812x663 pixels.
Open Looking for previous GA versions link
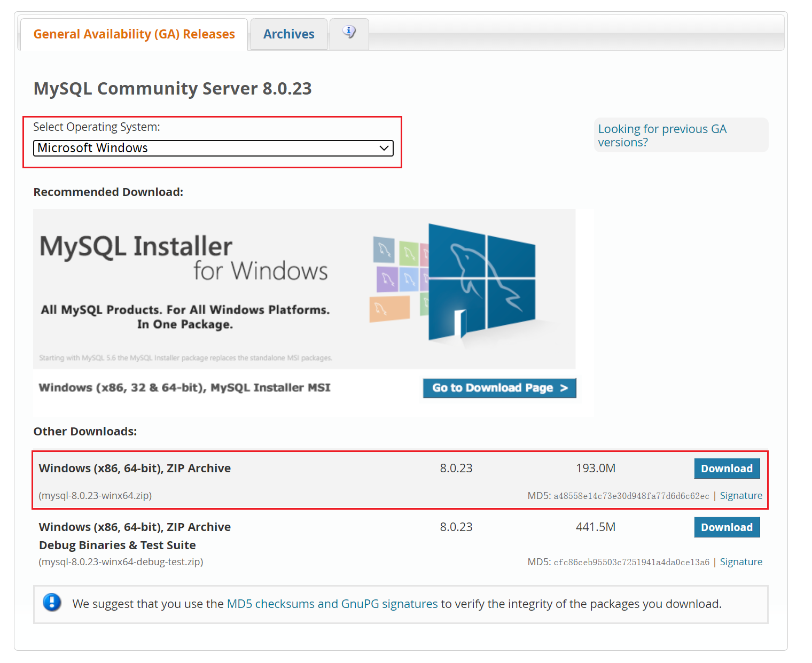662,136
